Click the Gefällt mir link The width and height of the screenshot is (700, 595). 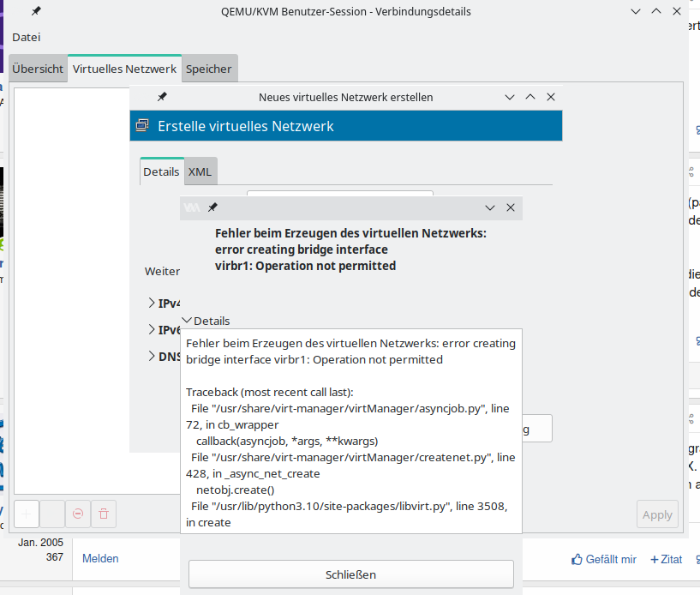[x=603, y=559]
